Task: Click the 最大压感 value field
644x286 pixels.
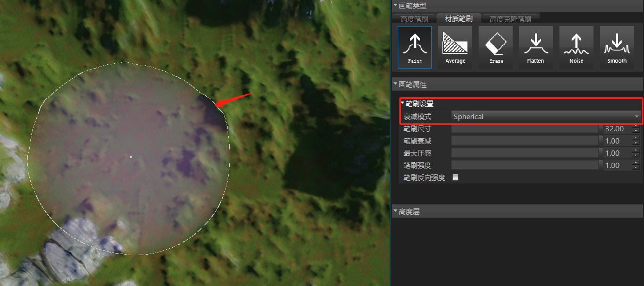Action: (616, 153)
